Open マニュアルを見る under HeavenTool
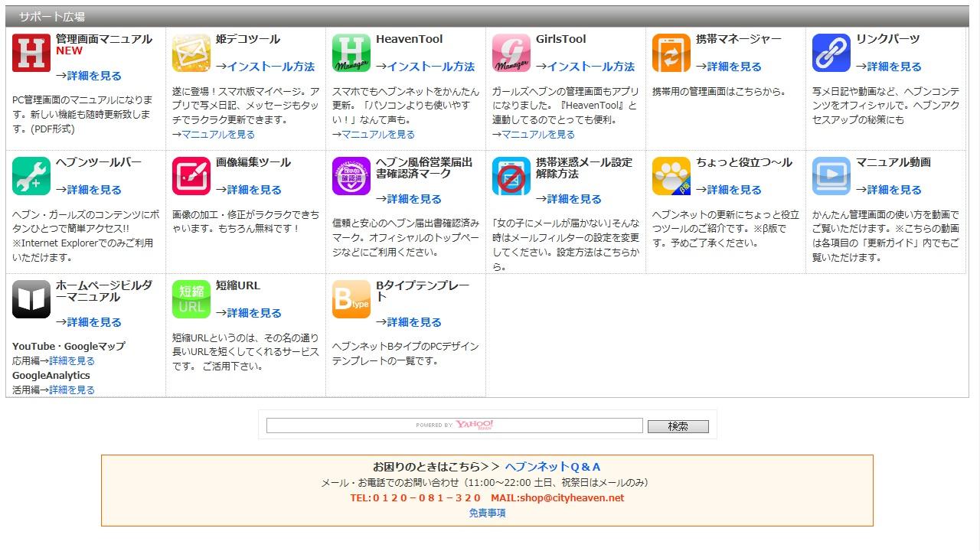Screen dimensions: 980x551 (x=378, y=135)
